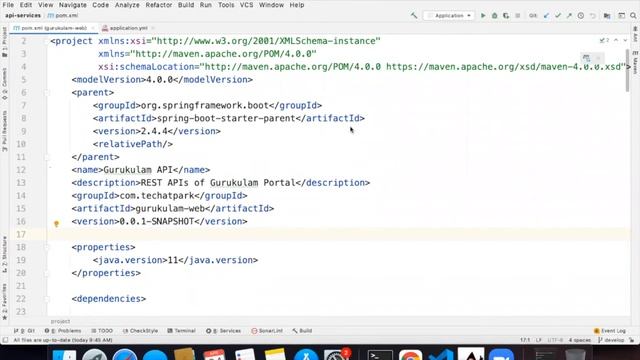Open the Project tool window sidebar
The width and height of the screenshot is (640, 360).
tap(4, 42)
